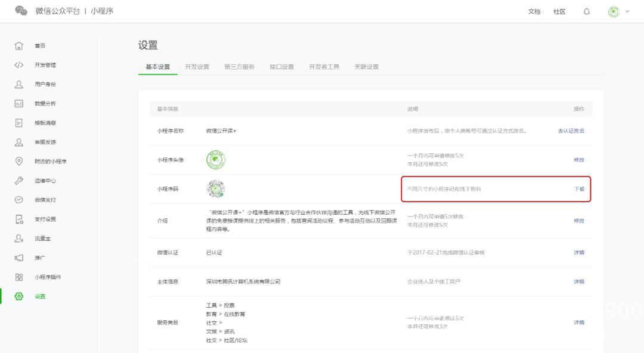This screenshot has height=353, width=644.
Task: Click the 服务类目 row label
Action: coord(168,323)
